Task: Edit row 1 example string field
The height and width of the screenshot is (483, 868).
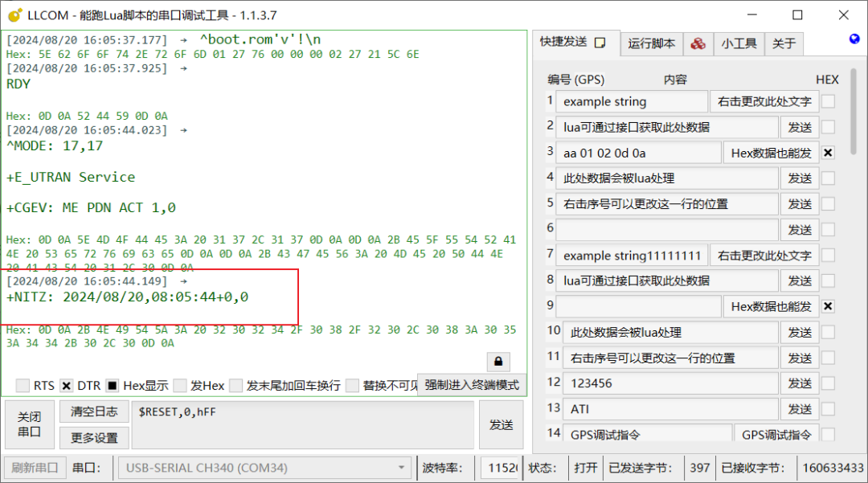Action: click(632, 101)
